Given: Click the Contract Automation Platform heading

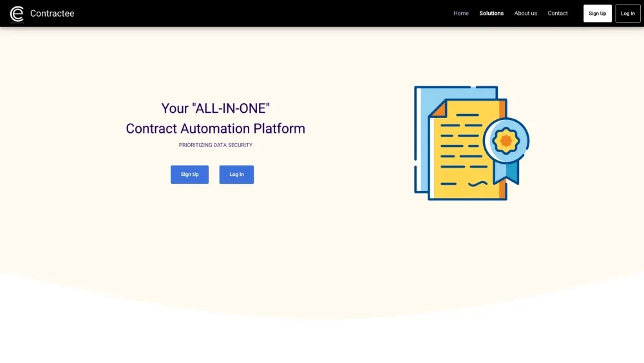Looking at the screenshot, I should [215, 128].
